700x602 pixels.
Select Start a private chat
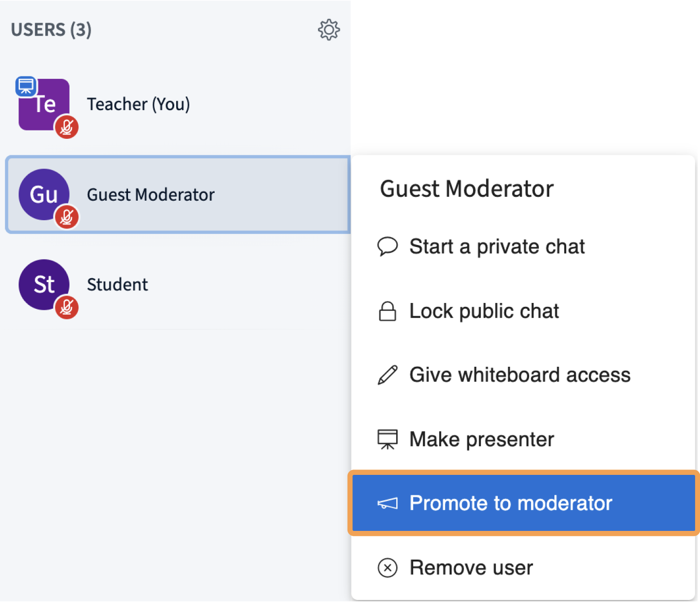pyautogui.click(x=497, y=246)
